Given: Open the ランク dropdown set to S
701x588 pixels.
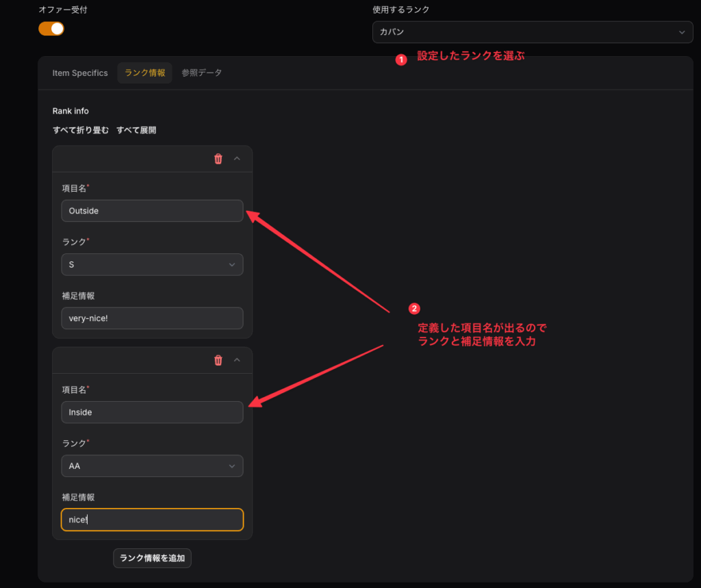Looking at the screenshot, I should 151,264.
